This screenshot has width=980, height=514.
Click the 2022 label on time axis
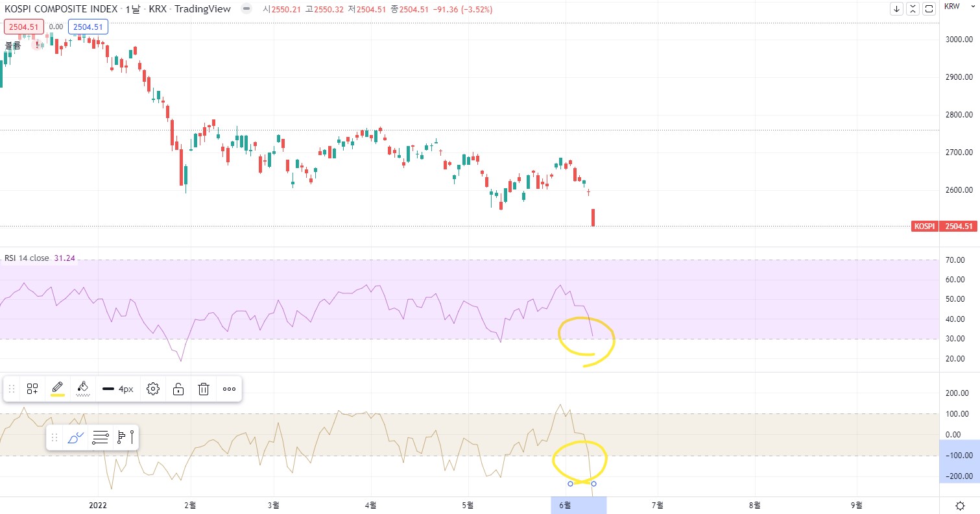(98, 505)
